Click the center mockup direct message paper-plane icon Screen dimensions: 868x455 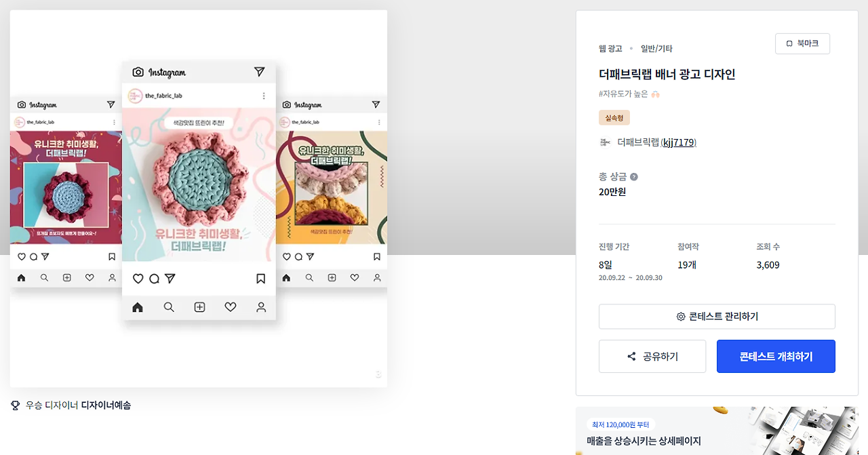[259, 72]
